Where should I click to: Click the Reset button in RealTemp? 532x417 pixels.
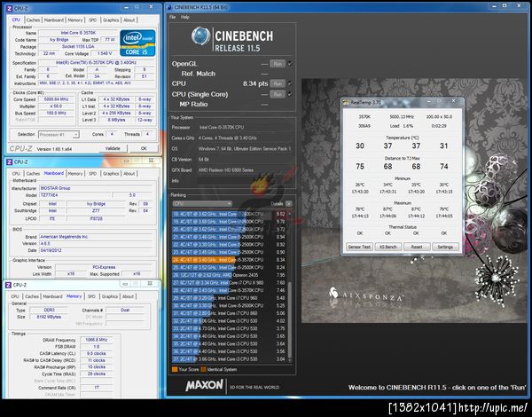tap(417, 247)
